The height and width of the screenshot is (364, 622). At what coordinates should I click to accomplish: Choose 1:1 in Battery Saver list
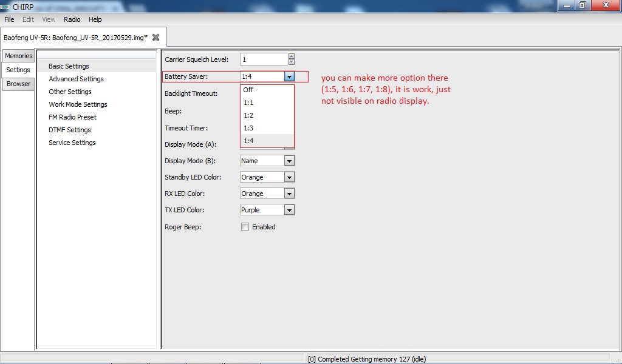coord(267,103)
